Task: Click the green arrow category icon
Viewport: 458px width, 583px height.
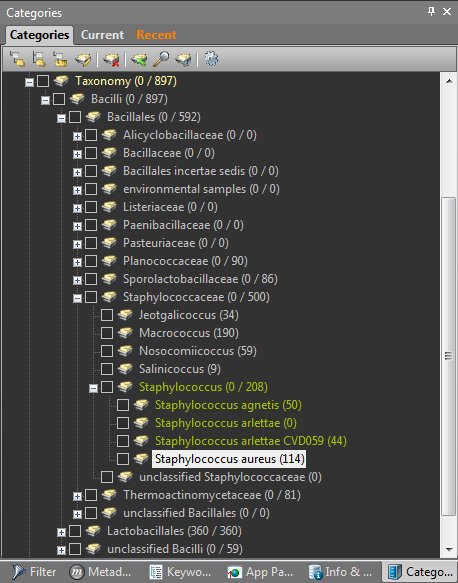Action: click(139, 59)
